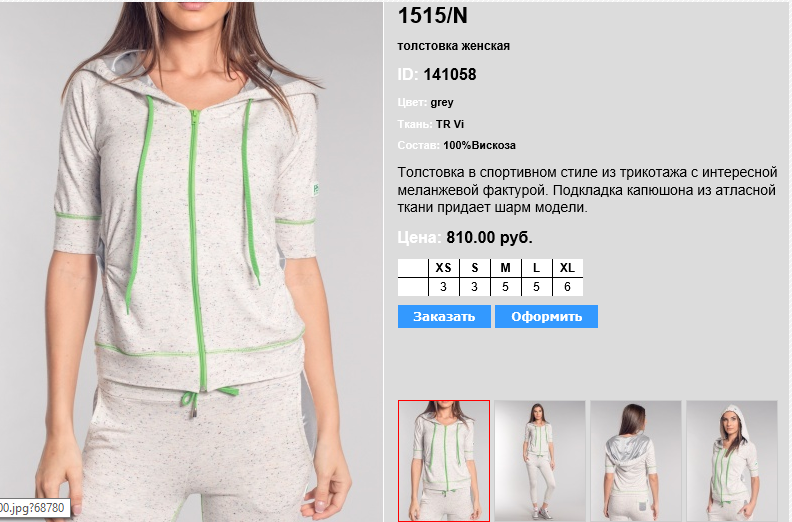The image size is (792, 522).
Task: Choose size L in the size table
Action: pos(536,268)
